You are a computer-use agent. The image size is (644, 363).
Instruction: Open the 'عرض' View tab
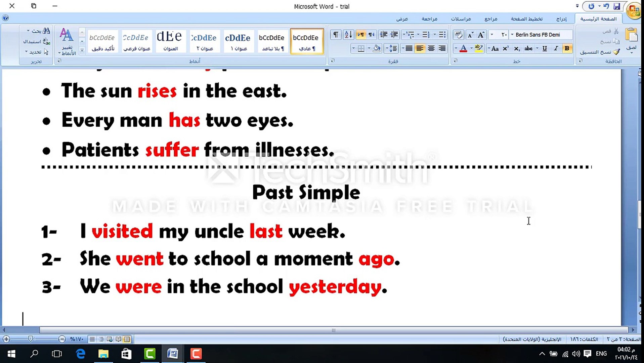click(402, 19)
